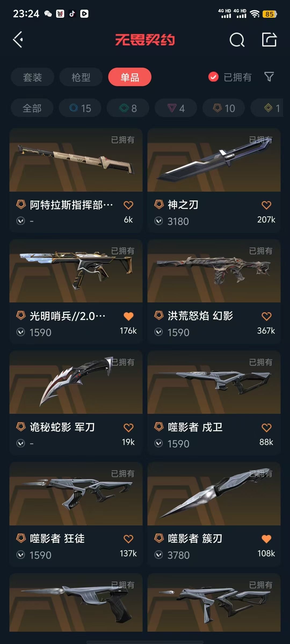
Task: Select the 全部 rarity filter
Action: [x=32, y=108]
